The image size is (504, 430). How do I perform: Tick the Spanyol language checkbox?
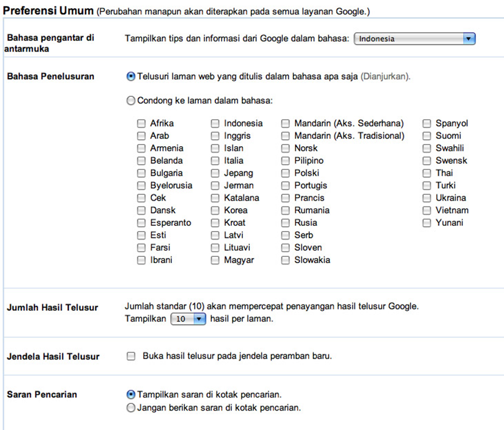(x=427, y=124)
